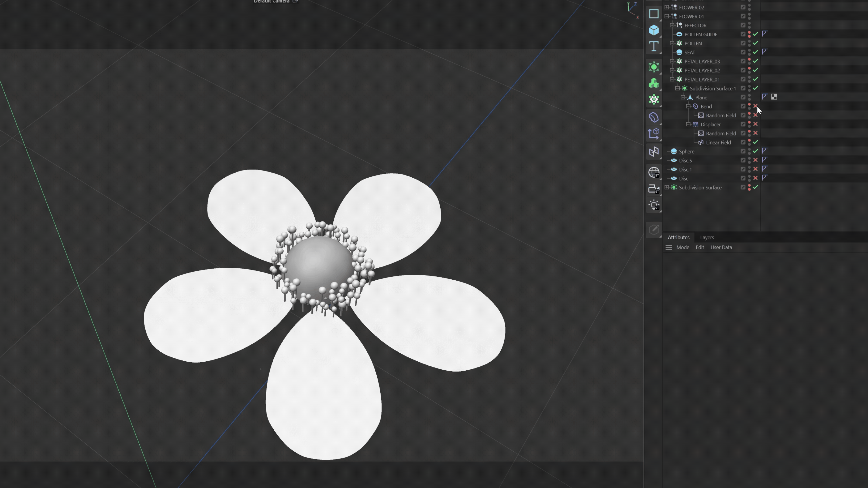The width and height of the screenshot is (868, 488).
Task: Open the Mode menu in Attributes panel
Action: pos(683,247)
